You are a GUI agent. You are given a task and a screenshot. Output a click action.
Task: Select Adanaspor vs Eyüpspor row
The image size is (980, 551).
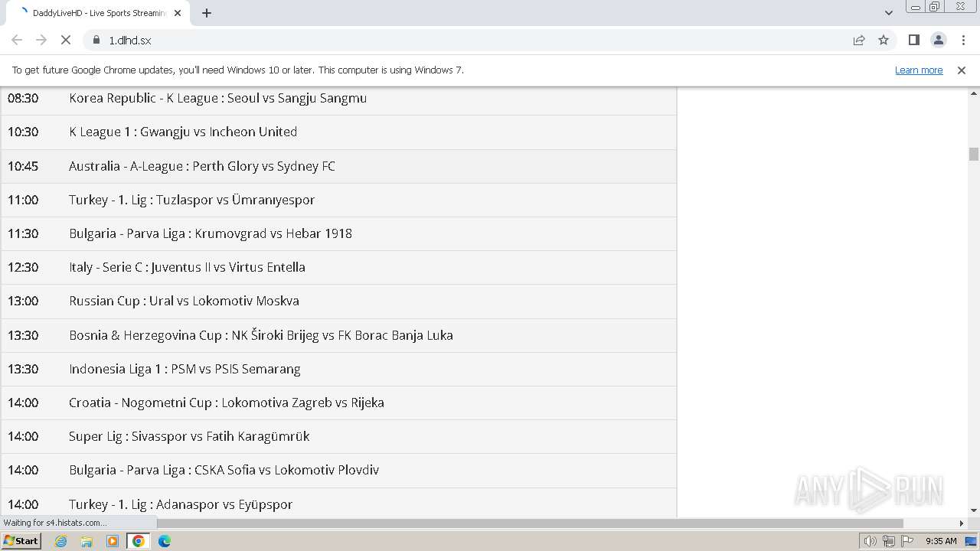coord(338,503)
